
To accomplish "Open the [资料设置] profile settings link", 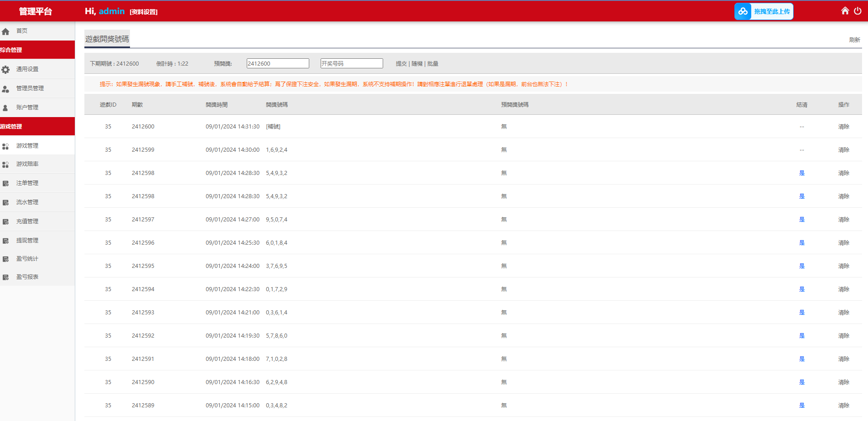I will [144, 12].
